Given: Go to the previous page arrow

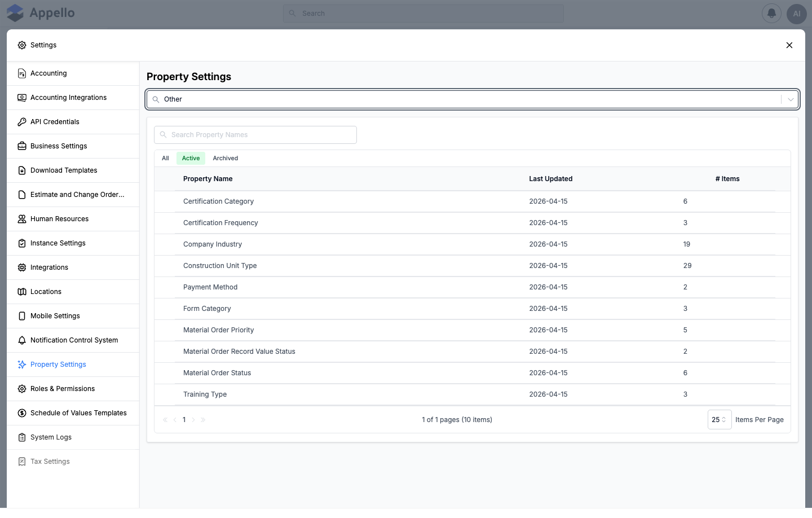Looking at the screenshot, I should coord(175,420).
